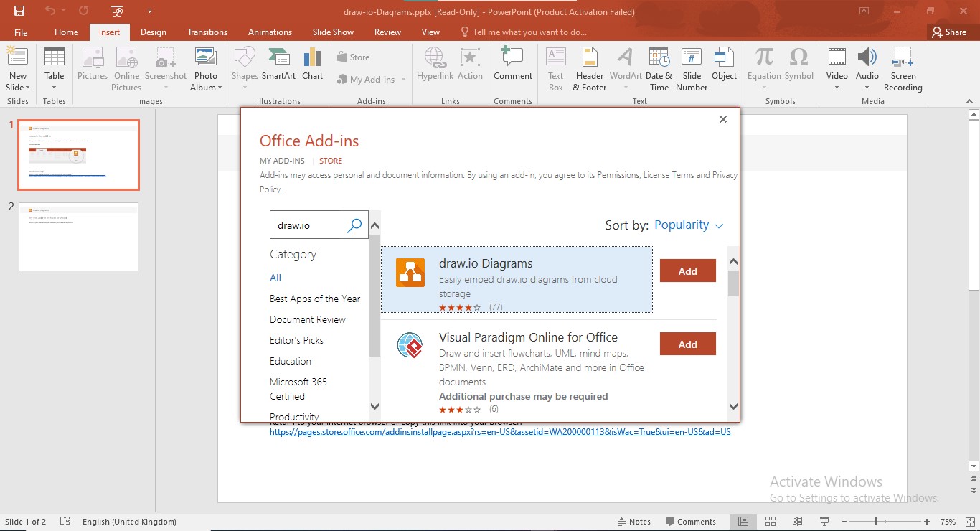Viewport: 980px width, 531px height.
Task: Open Ribbon Display Options in the title bar
Action: point(864,11)
